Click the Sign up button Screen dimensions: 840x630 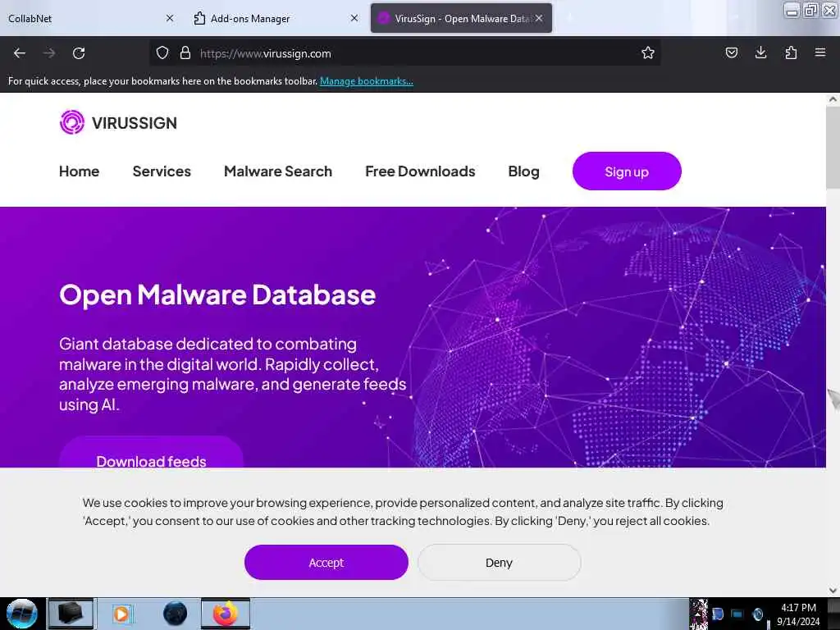[x=627, y=171]
